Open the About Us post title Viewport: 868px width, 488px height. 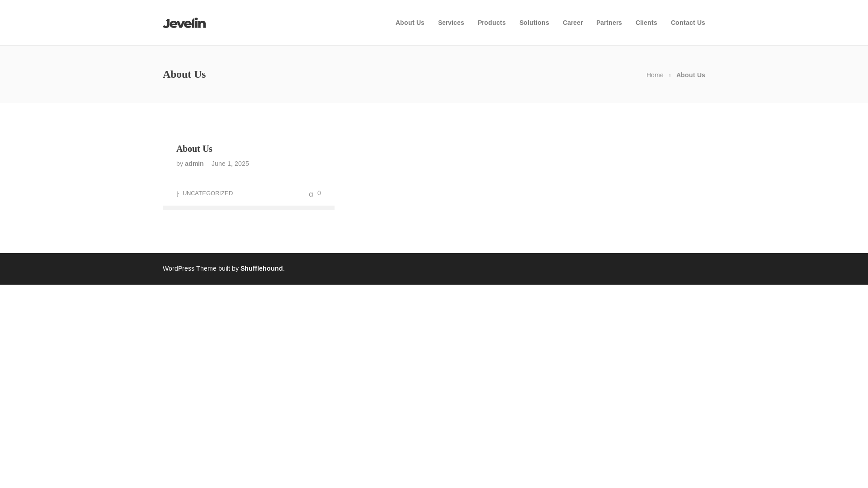(194, 149)
